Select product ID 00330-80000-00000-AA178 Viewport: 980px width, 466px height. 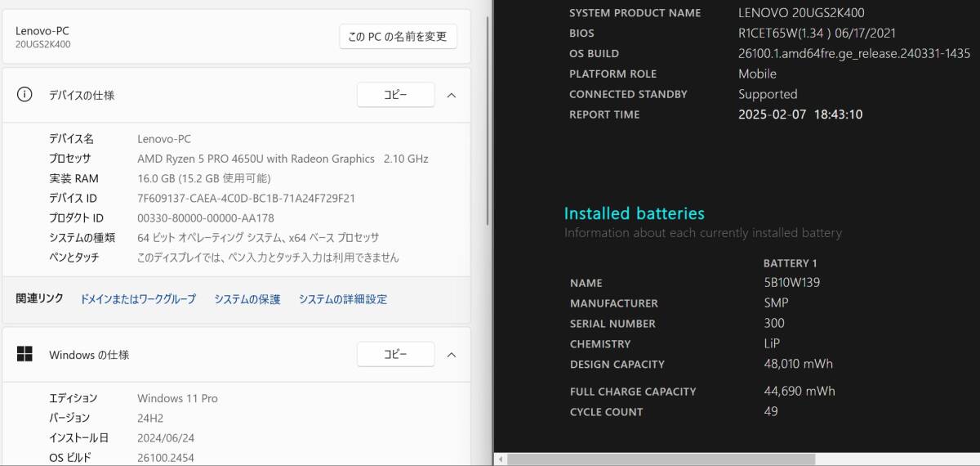click(x=206, y=218)
